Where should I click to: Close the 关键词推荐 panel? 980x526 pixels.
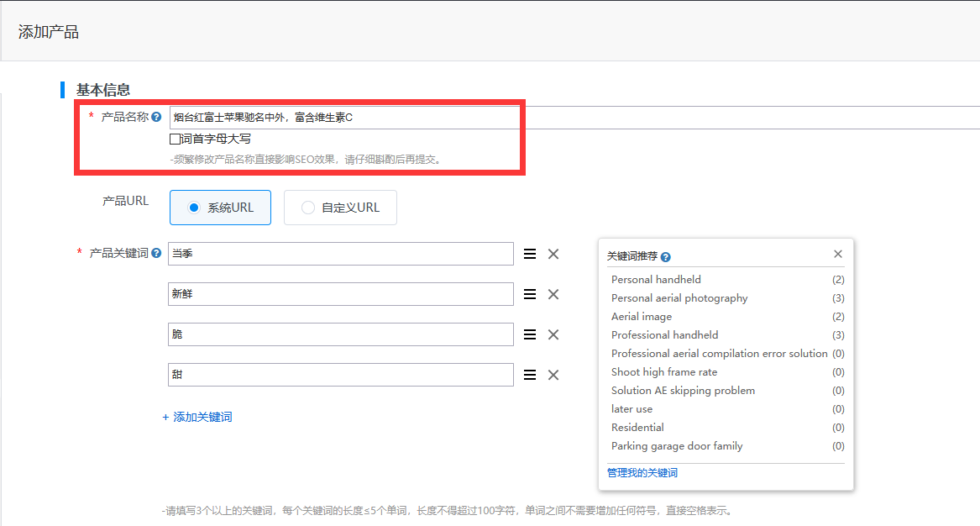tap(837, 254)
